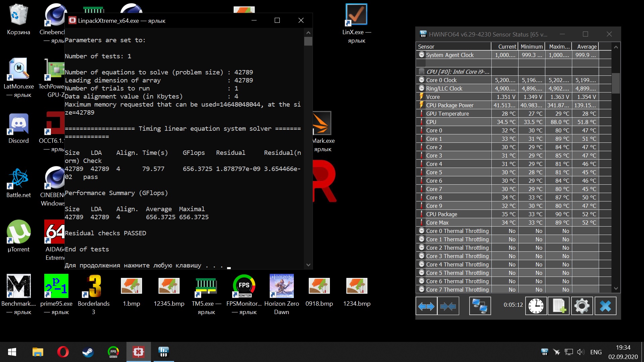Image resolution: width=644 pixels, height=362 pixels.
Task: Close sensor window with blue X button
Action: (605, 306)
